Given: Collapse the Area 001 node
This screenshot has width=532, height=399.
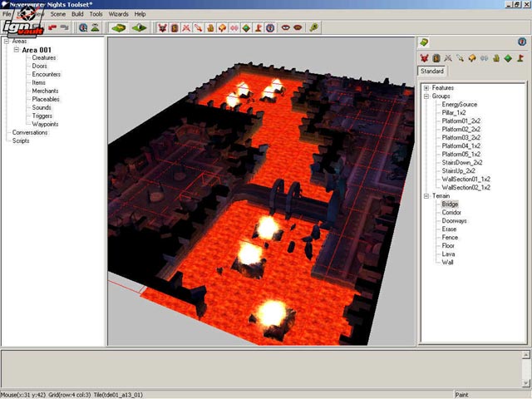Looking at the screenshot, I should [16, 50].
